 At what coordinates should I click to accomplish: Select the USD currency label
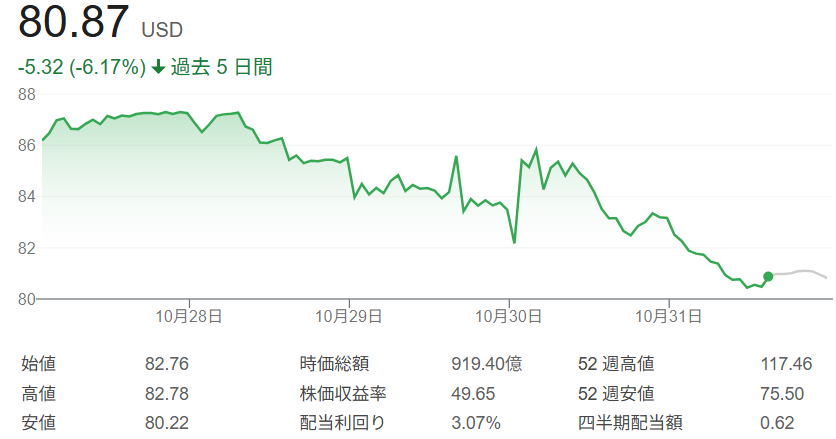[x=162, y=30]
